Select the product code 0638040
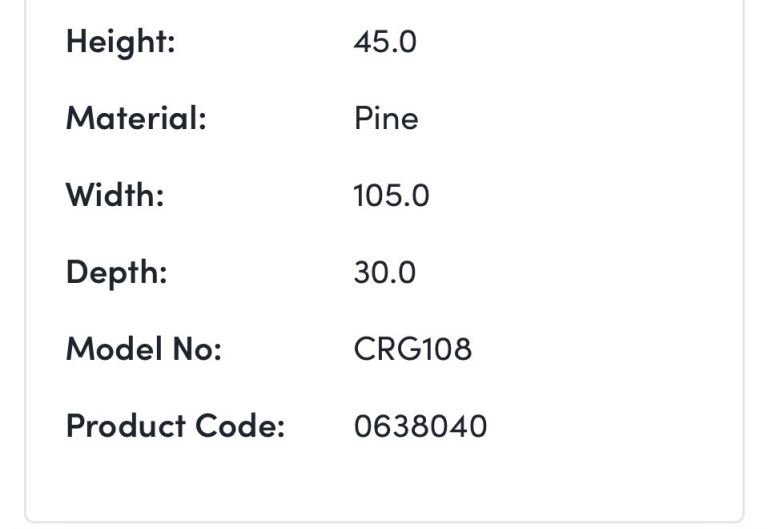The height and width of the screenshot is (529, 768). click(x=420, y=426)
